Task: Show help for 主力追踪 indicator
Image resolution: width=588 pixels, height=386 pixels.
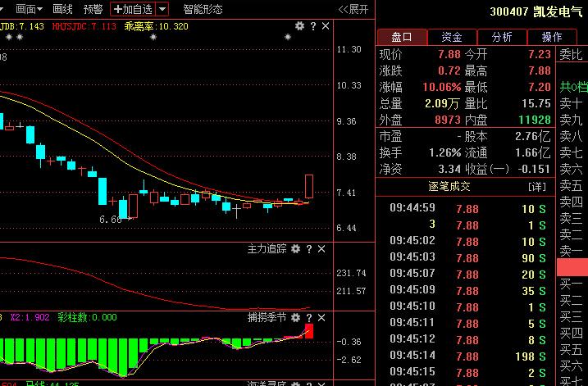Action: point(309,249)
